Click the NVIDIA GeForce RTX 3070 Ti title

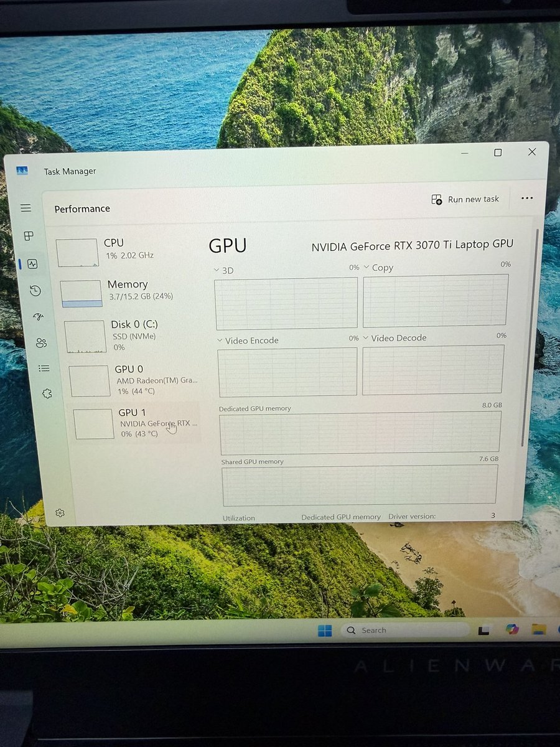click(x=413, y=245)
